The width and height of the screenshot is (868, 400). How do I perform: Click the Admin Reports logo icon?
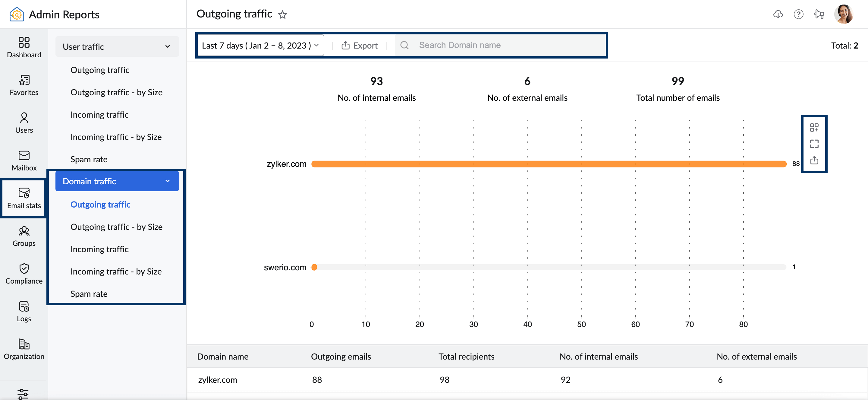pyautogui.click(x=17, y=14)
